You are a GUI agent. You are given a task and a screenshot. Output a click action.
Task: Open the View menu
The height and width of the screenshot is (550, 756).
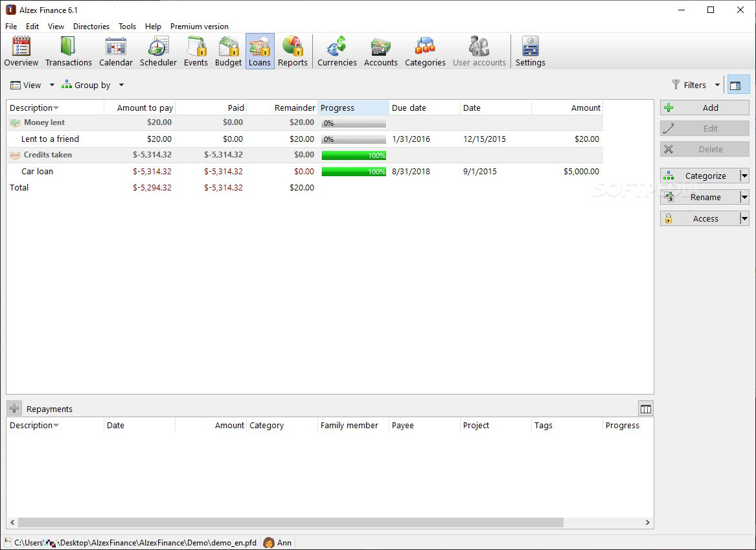[x=56, y=27]
